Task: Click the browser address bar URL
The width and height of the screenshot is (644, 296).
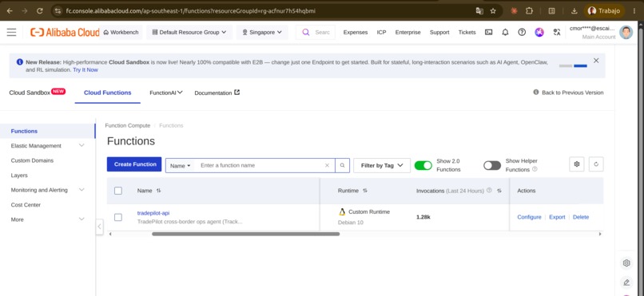Action: click(x=191, y=11)
